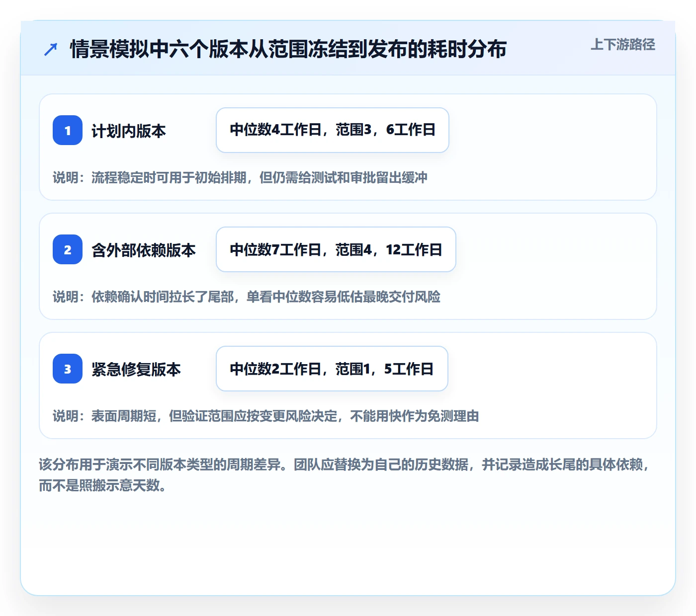Open the 上下游路径 link
696x616 pixels.
click(x=622, y=45)
